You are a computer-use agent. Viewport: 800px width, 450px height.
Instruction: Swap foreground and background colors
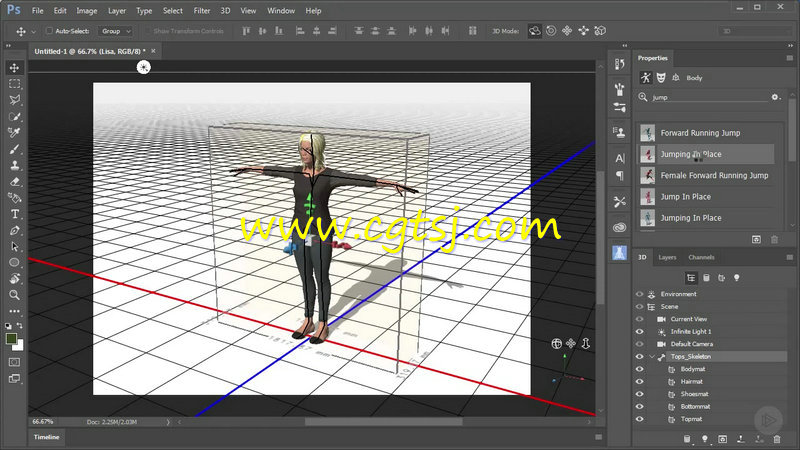[19, 326]
